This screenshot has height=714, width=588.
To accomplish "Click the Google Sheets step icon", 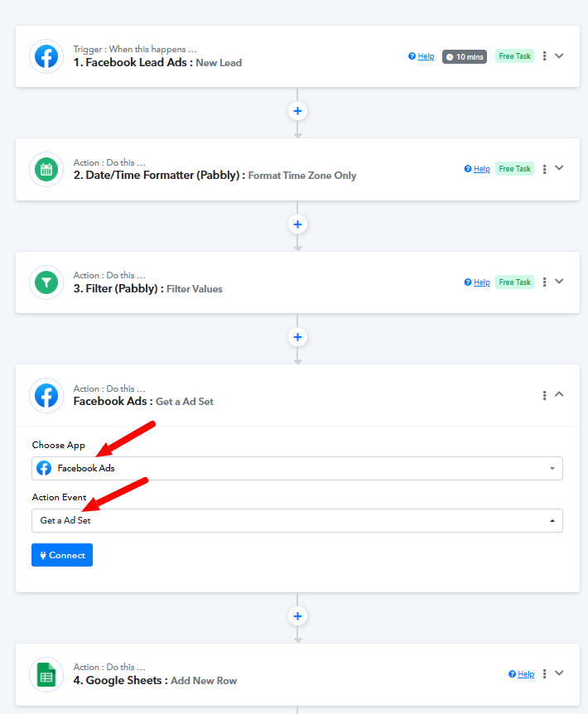I will tap(46, 674).
